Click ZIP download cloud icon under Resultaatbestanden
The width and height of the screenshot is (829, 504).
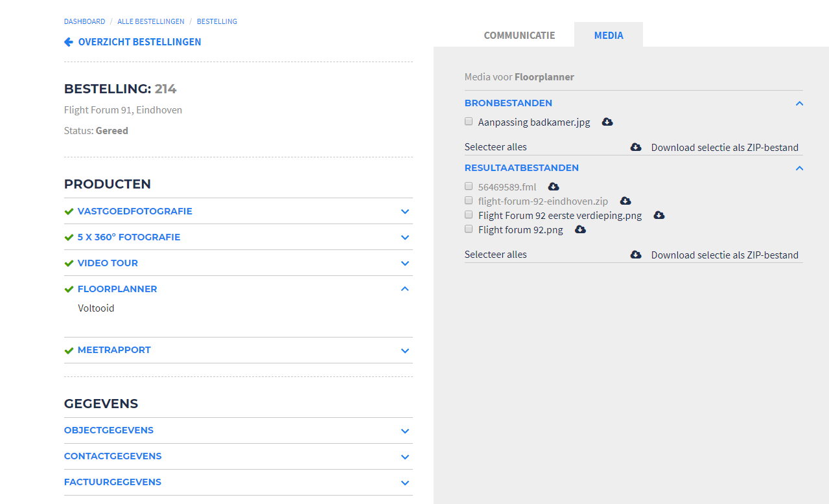coord(636,255)
